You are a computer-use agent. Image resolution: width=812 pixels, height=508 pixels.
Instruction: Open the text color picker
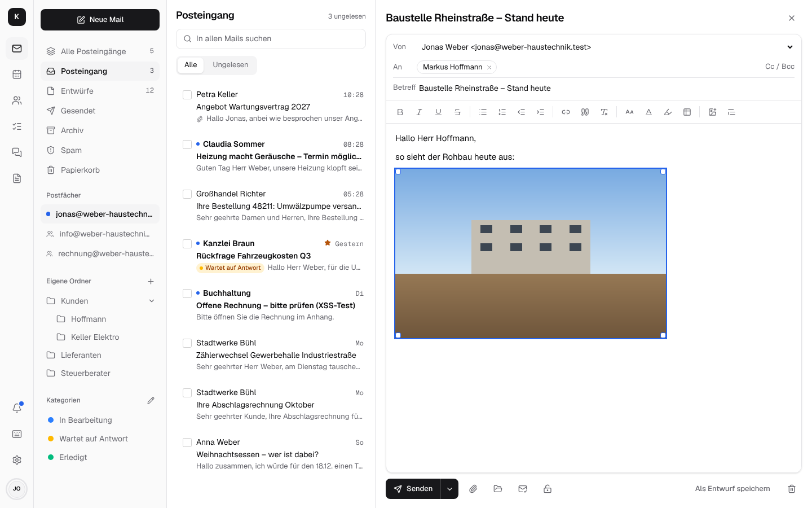pos(649,112)
